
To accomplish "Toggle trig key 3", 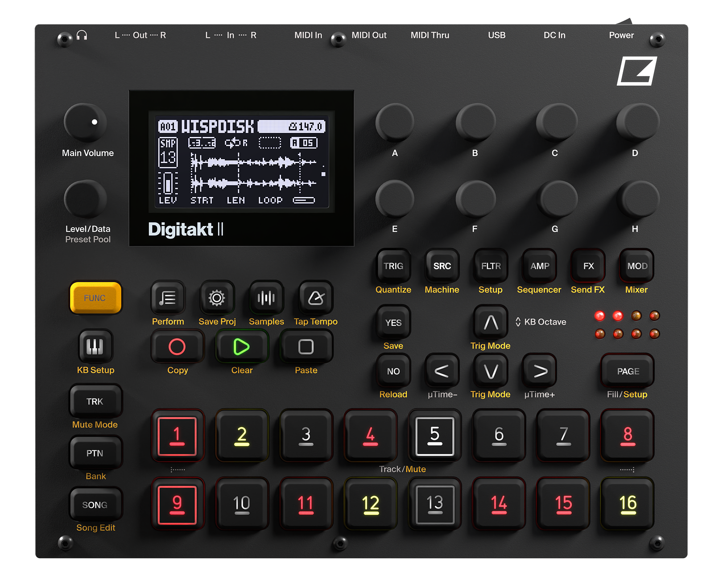I will (x=306, y=435).
